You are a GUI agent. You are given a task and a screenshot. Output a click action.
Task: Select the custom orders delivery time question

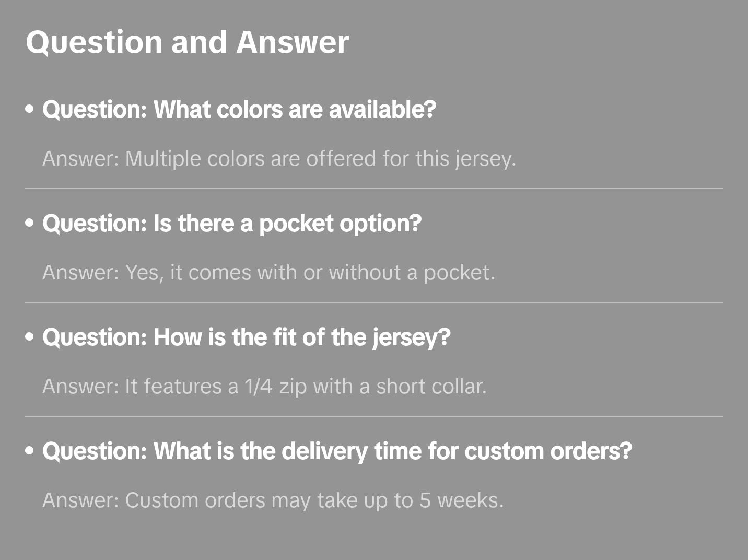(337, 451)
